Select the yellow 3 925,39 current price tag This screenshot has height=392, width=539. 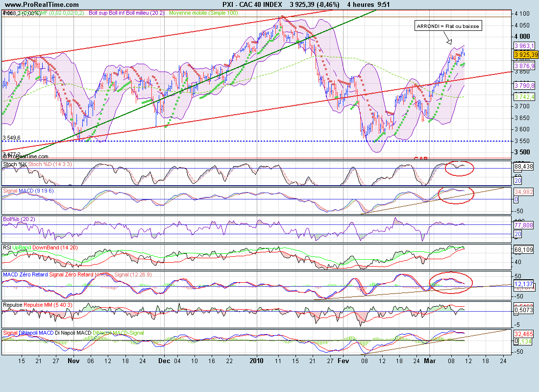tap(526, 55)
